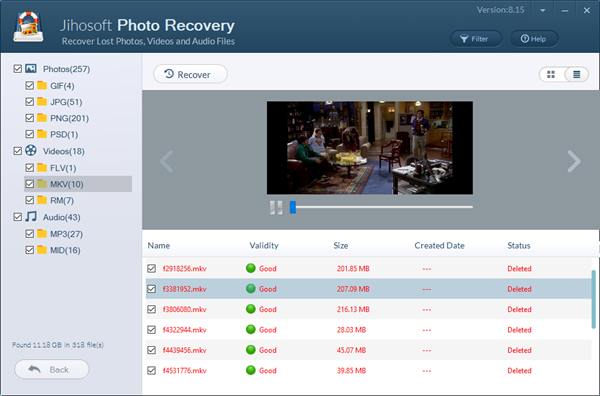Sort by the Name column header
This screenshot has height=396, width=600.
159,246
